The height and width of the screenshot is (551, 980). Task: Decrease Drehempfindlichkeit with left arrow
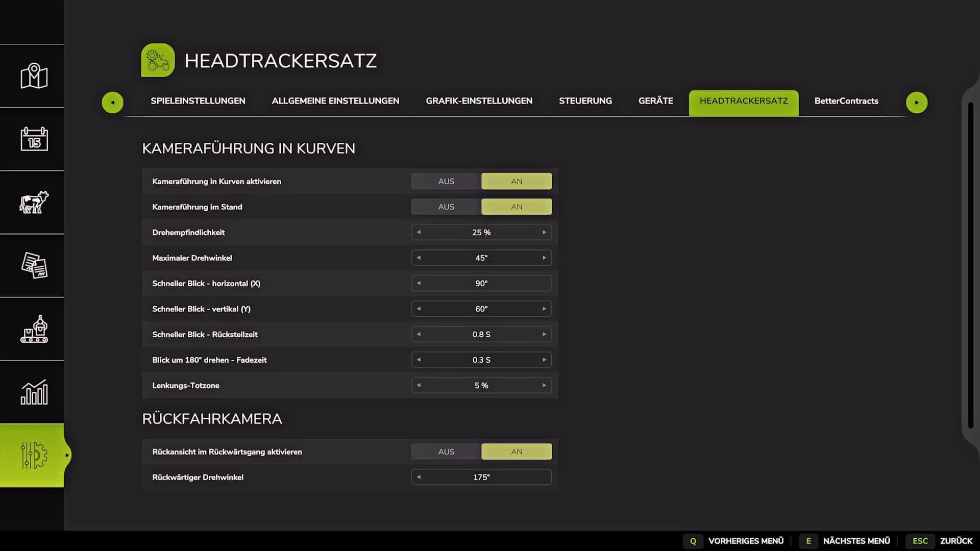(419, 232)
